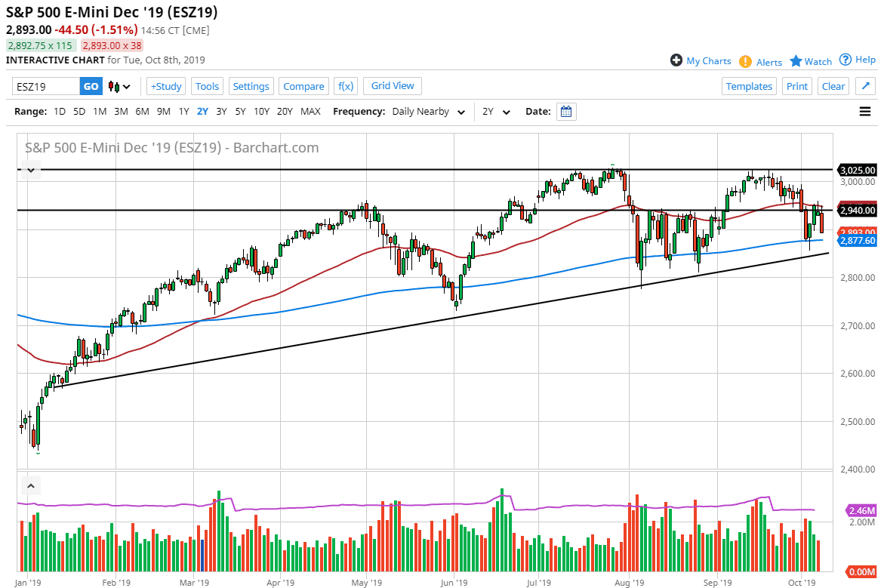Open the 2Y period dropdown
Image resolution: width=884 pixels, height=588 pixels.
(498, 111)
